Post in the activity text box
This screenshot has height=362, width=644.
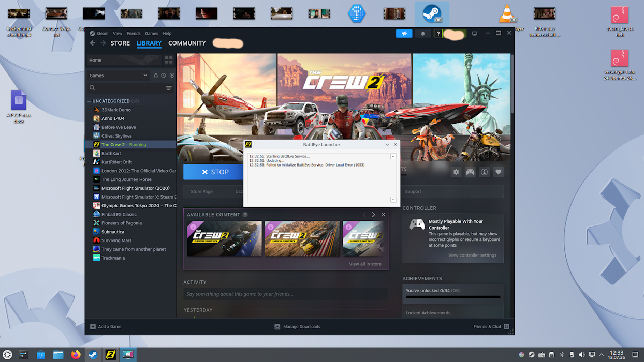[x=286, y=294]
